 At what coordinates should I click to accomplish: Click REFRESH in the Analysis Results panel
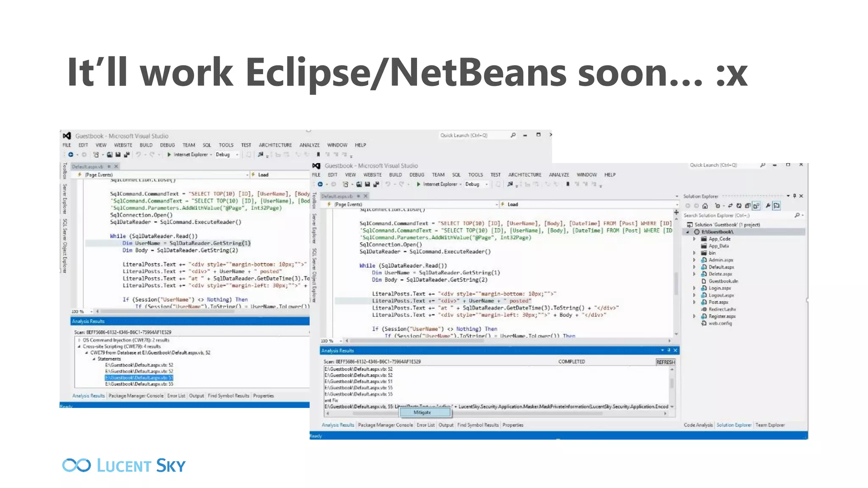pyautogui.click(x=665, y=362)
